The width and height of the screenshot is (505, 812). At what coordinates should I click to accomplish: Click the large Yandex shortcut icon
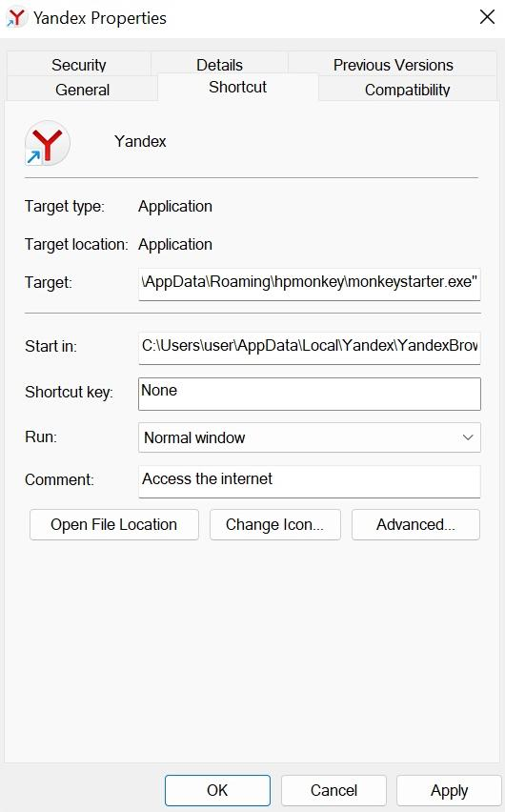click(47, 143)
